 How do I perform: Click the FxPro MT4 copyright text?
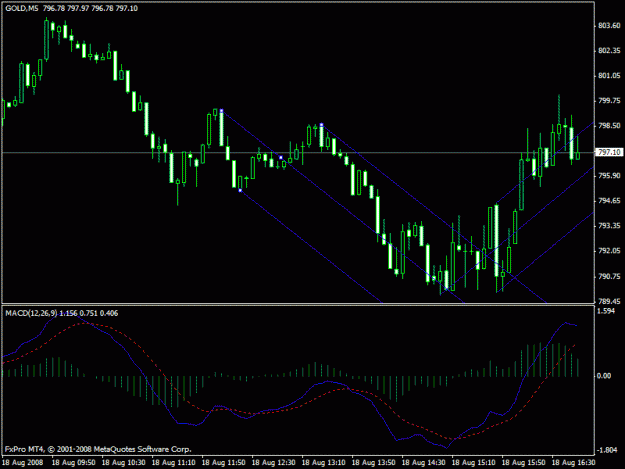coord(98,449)
